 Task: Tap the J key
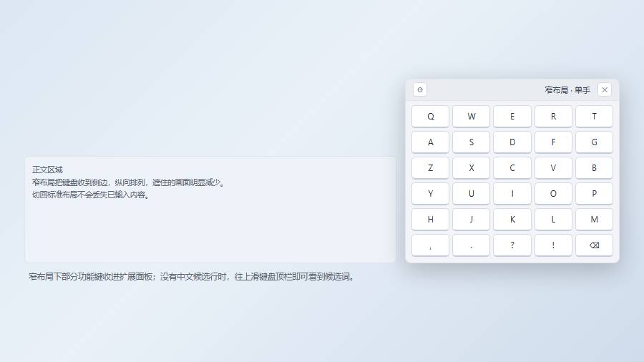[471, 219]
